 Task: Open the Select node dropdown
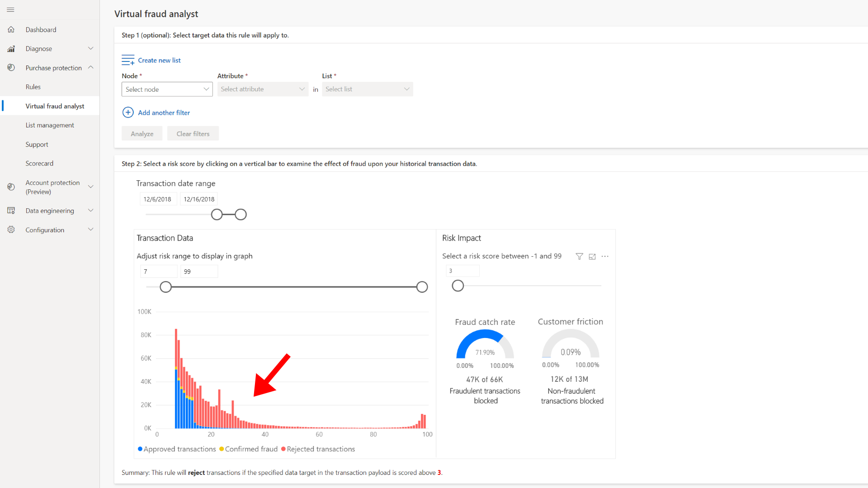(x=167, y=89)
